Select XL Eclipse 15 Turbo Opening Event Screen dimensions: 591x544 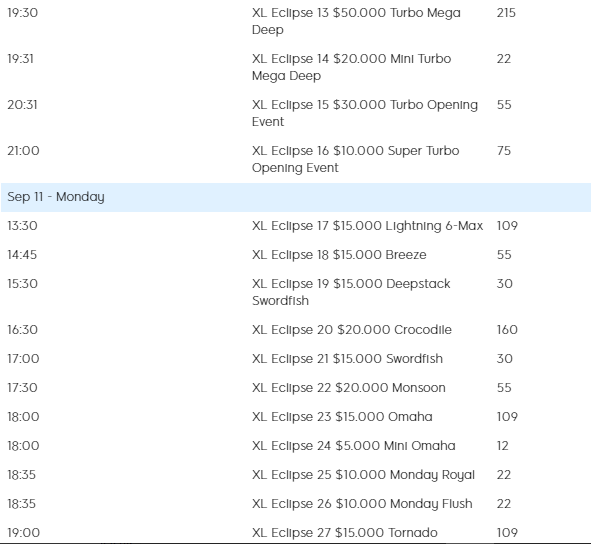coord(365,113)
